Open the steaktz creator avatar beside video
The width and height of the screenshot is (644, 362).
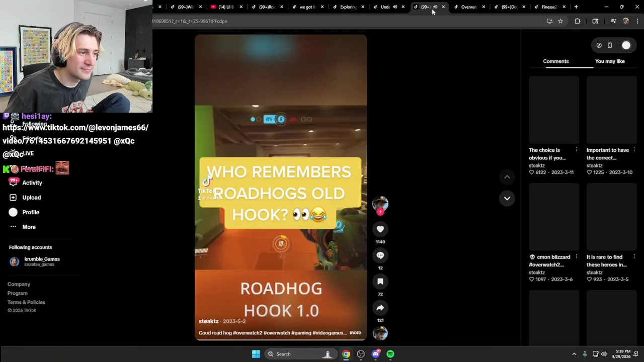tap(380, 203)
